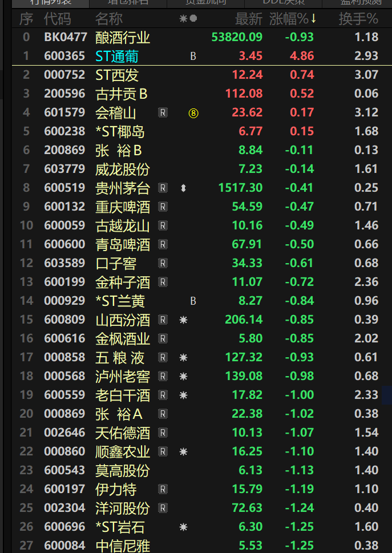Viewport: 392px width, 553px height.
Task: Click the up-down arrow marker for 贵州茅台
Action: click(183, 188)
